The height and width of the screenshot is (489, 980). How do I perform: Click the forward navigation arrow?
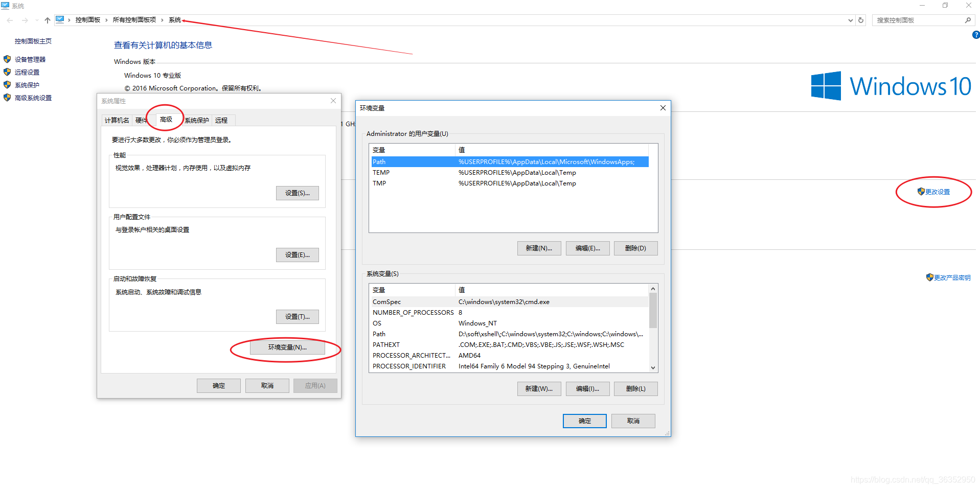tap(25, 20)
